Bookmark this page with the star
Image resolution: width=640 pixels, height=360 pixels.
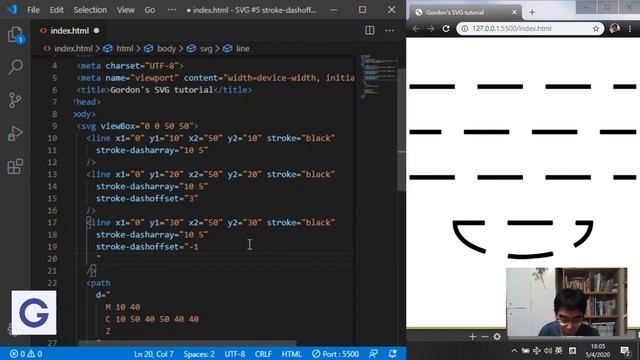[596, 29]
